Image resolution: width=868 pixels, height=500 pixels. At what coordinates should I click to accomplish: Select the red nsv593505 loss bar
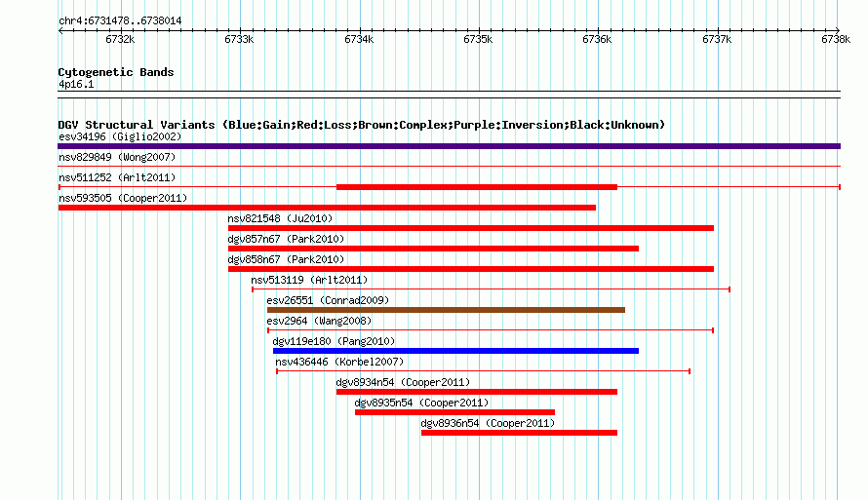pyautogui.click(x=327, y=208)
